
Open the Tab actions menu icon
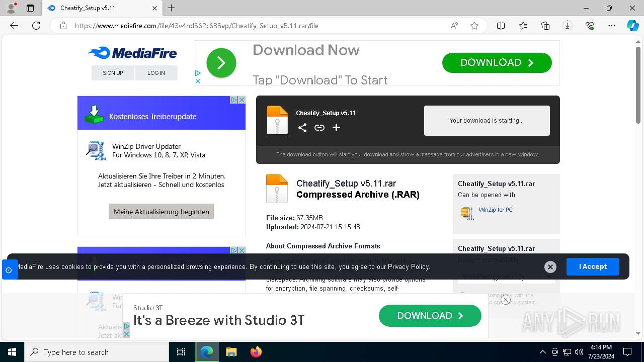[x=30, y=8]
